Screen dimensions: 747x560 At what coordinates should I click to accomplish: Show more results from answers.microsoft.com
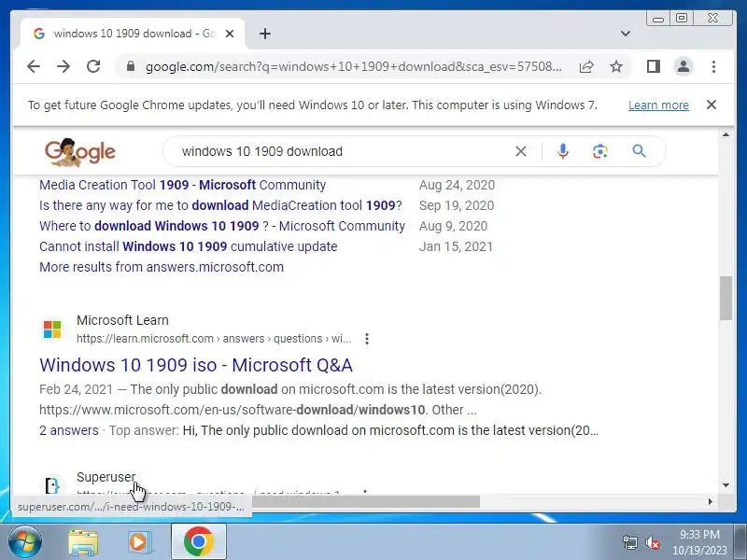click(x=162, y=267)
